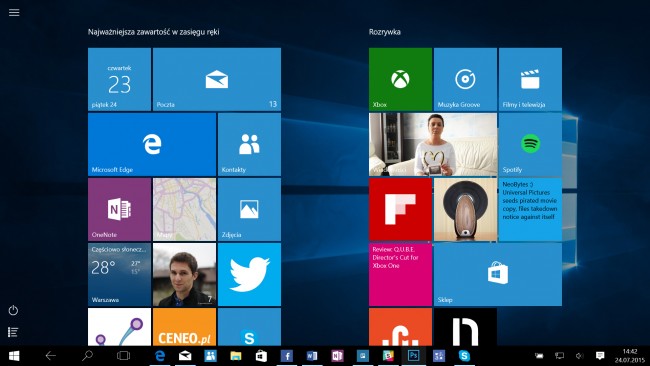
Task: Switch to Mail on the taskbar
Action: pyautogui.click(x=185, y=356)
